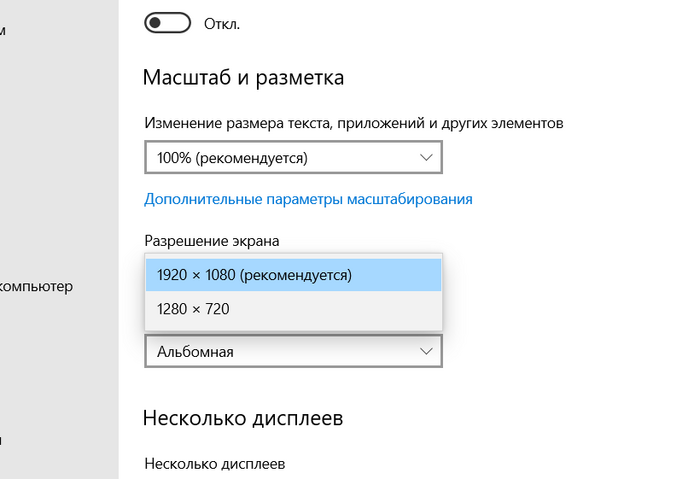Choose the 1280 × 720 resolution option

pos(293,310)
